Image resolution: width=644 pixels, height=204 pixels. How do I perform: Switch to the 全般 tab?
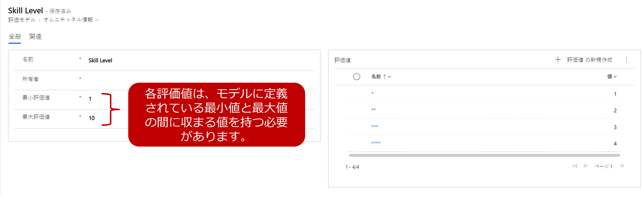point(15,36)
